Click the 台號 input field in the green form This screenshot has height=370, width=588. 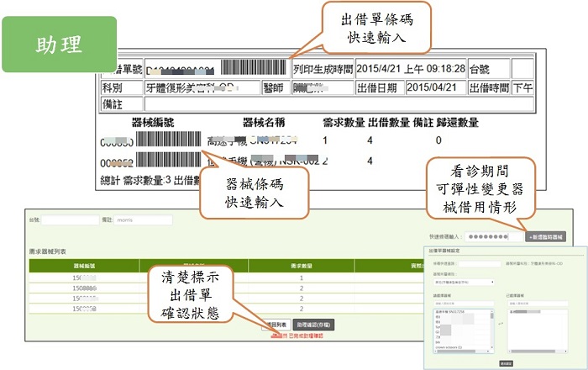click(70, 220)
